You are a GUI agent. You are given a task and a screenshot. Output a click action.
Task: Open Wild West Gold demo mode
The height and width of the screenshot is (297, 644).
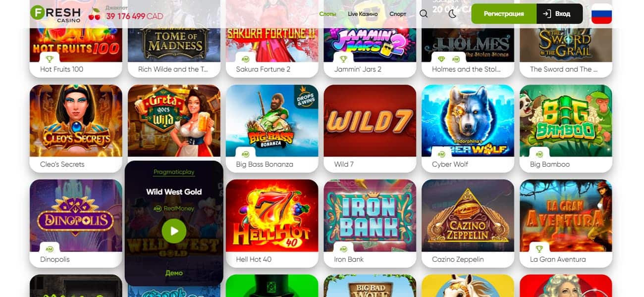(x=174, y=273)
